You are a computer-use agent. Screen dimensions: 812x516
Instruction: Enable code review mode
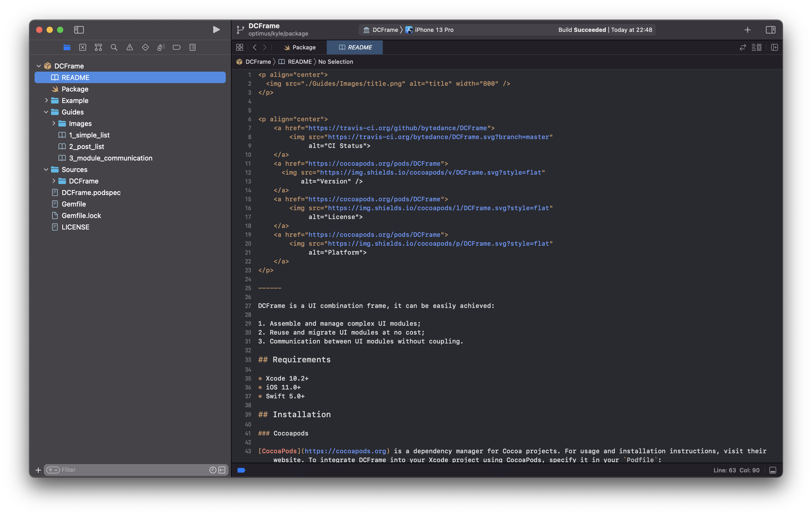[x=742, y=47]
